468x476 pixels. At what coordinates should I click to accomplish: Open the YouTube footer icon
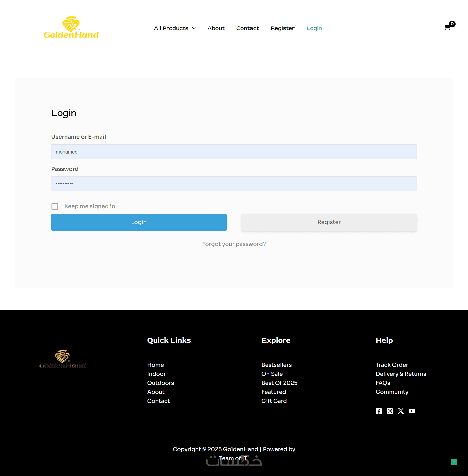[412, 411]
